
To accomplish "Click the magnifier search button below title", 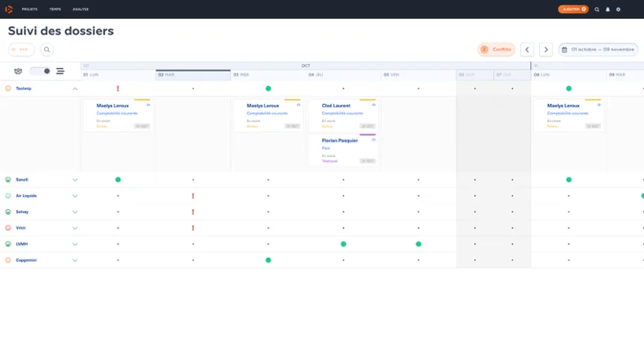I will click(47, 49).
